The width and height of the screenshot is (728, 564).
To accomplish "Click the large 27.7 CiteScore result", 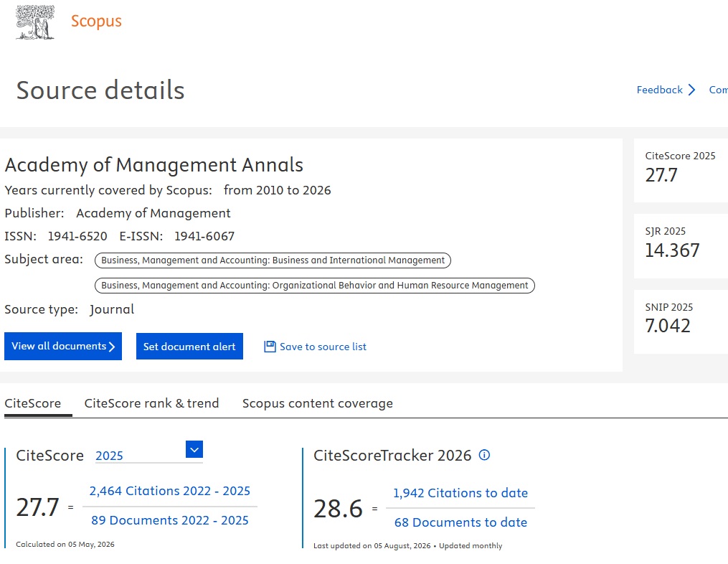I will click(37, 507).
